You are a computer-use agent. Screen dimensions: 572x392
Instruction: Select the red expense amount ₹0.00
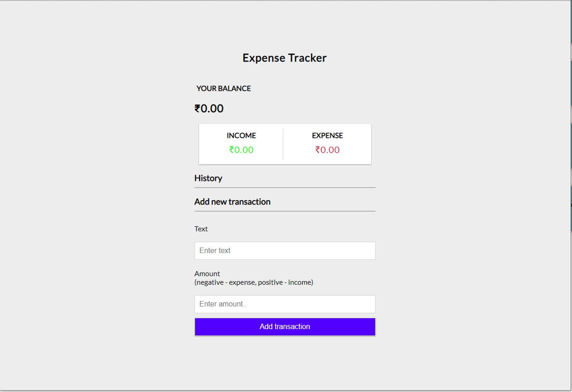[x=327, y=150]
